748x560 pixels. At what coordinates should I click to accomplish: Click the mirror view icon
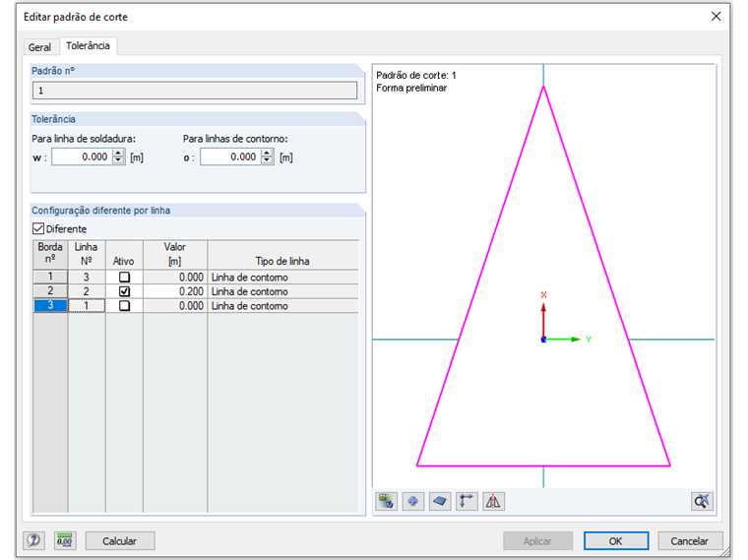pos(493,501)
